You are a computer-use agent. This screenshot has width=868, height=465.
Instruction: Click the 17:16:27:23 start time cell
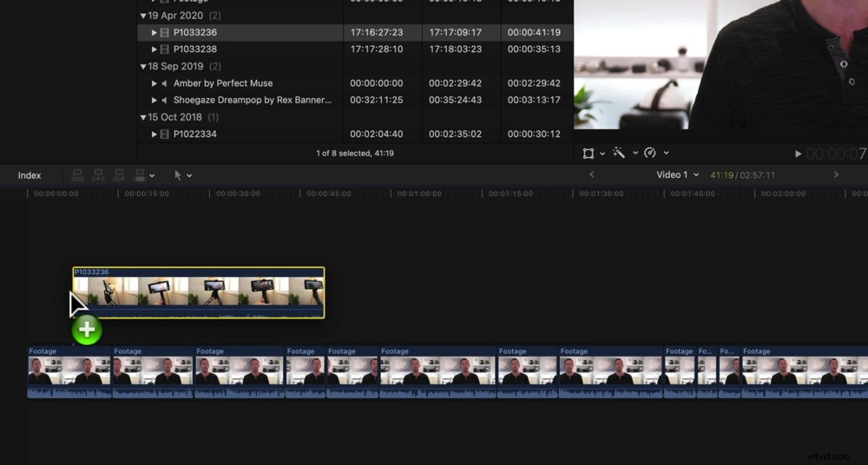coord(377,33)
